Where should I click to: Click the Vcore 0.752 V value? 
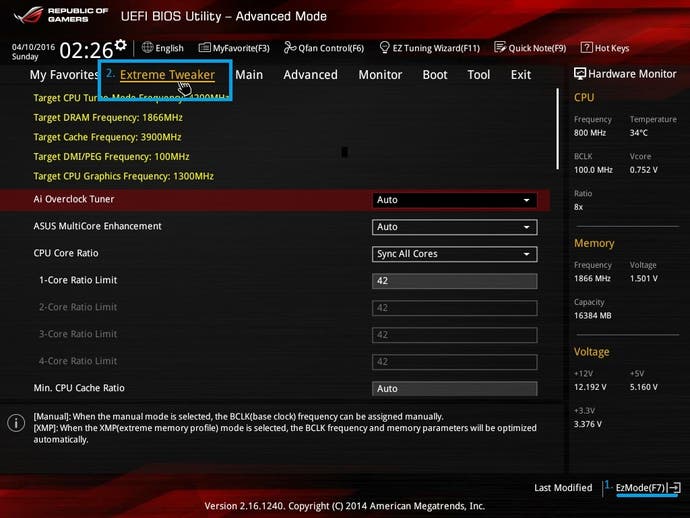[644, 170]
